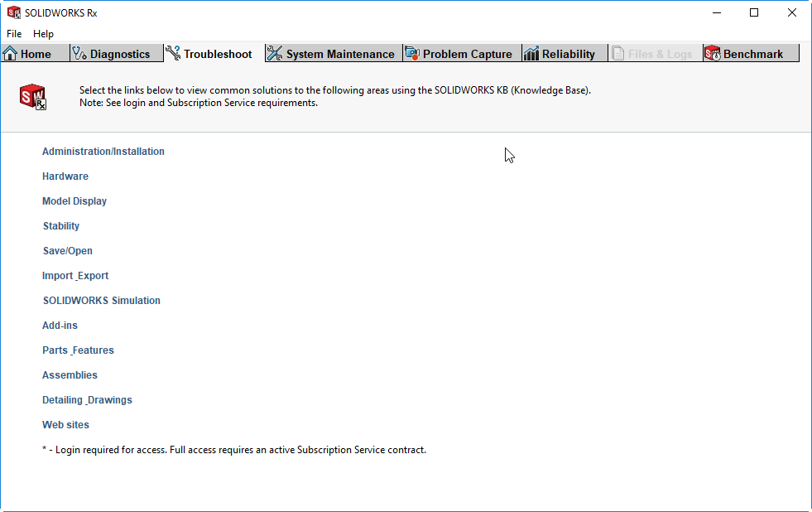The width and height of the screenshot is (812, 512).
Task: Click the Reliability chart icon
Action: pyautogui.click(x=531, y=53)
